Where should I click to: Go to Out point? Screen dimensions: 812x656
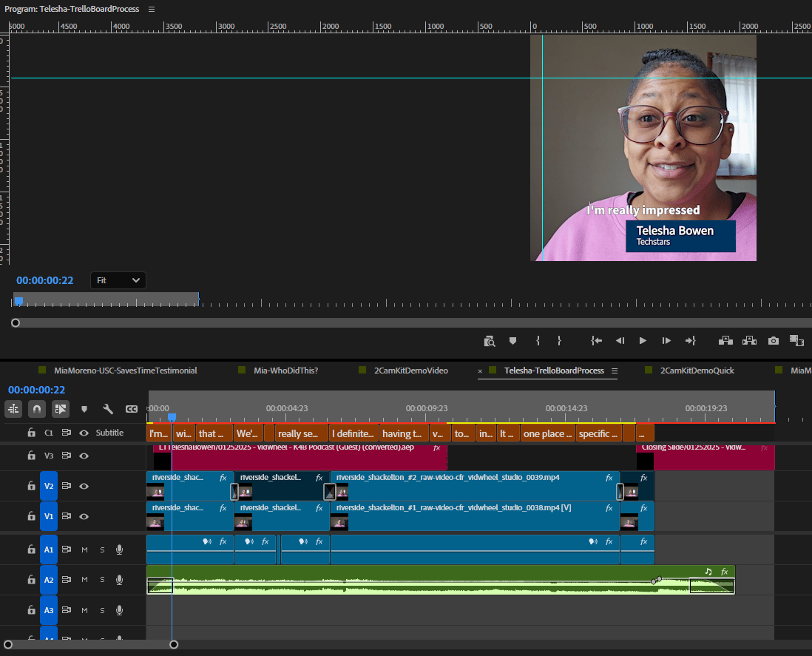click(x=690, y=341)
